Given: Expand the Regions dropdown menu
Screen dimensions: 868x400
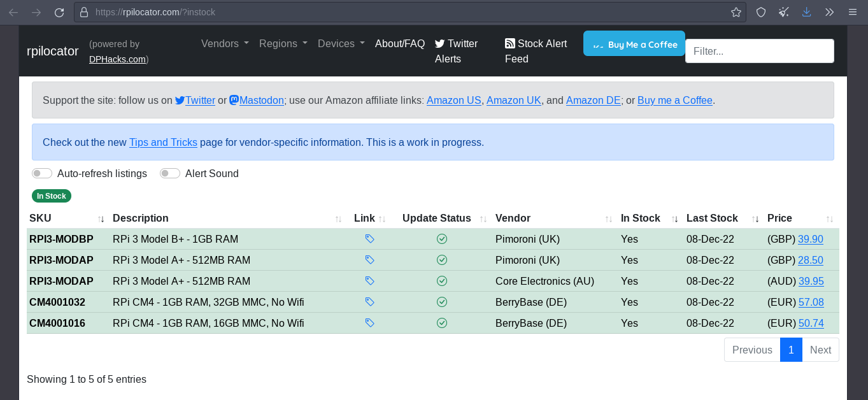Looking at the screenshot, I should 283,43.
